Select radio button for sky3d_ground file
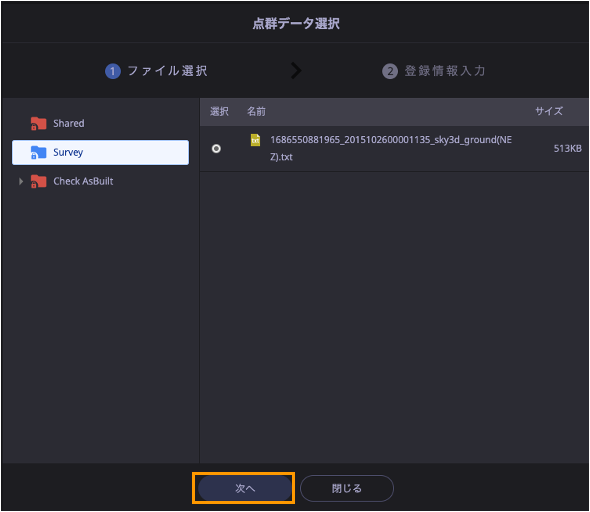 [216, 149]
